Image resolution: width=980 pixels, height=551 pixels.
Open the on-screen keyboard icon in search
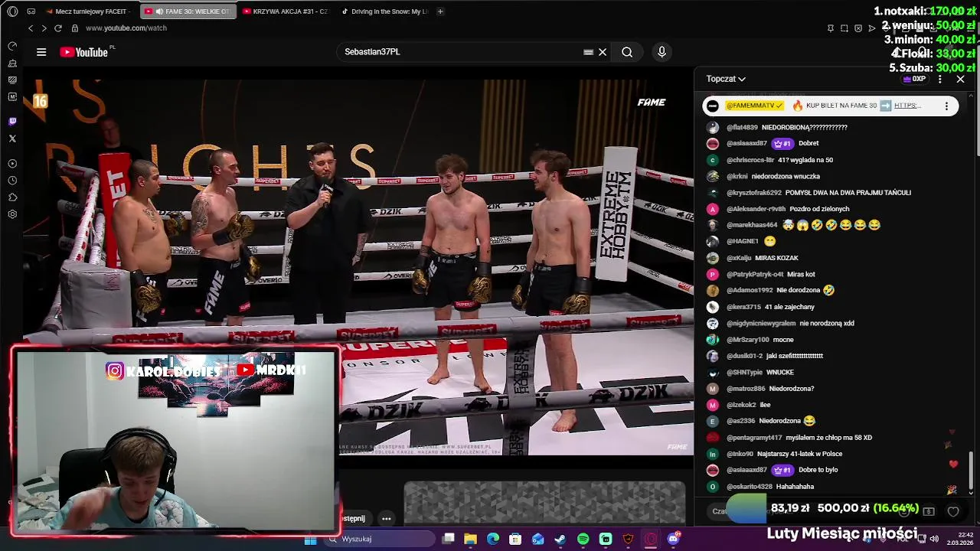click(x=588, y=52)
